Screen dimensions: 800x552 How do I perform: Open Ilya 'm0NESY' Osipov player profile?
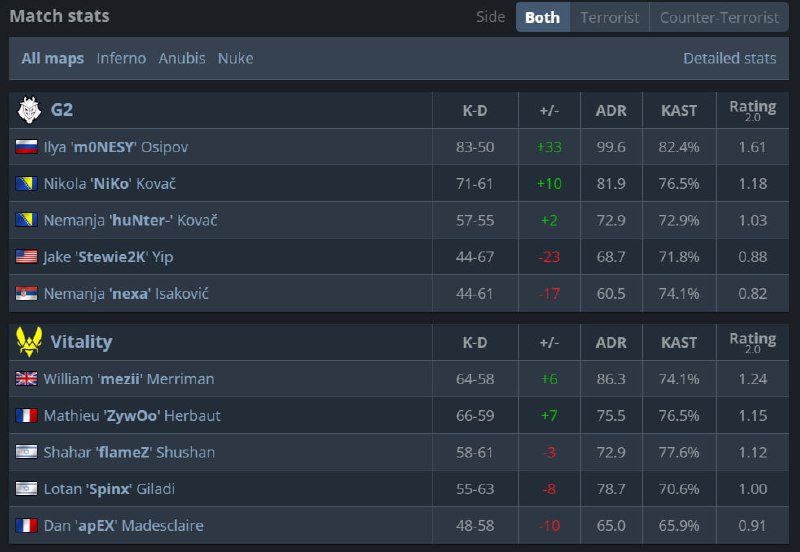[x=115, y=147]
